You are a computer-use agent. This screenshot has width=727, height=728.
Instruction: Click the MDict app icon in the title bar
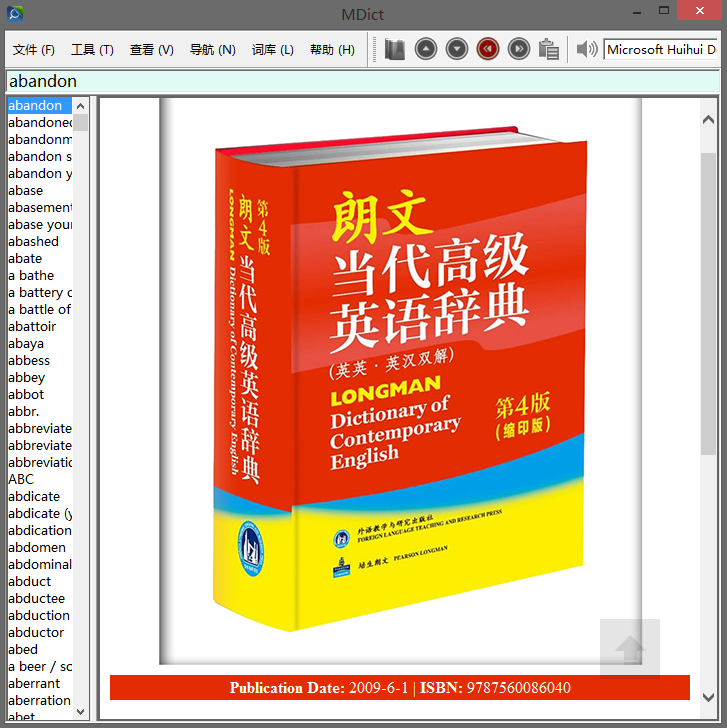(15, 13)
